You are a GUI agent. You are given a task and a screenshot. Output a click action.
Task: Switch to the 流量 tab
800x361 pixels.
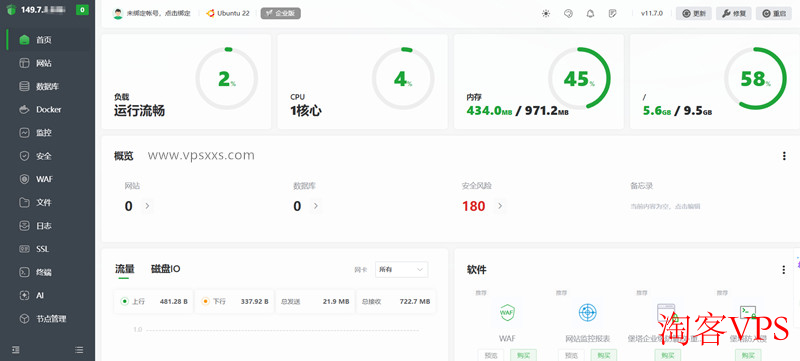pyautogui.click(x=124, y=269)
